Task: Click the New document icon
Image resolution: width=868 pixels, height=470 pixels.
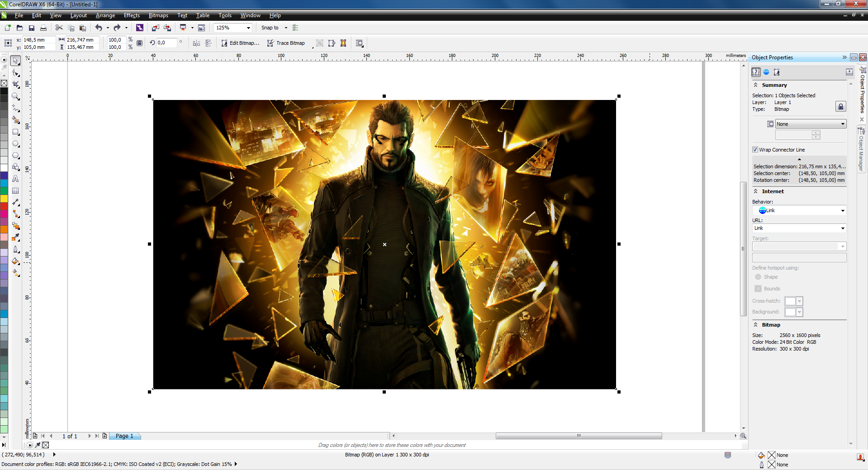Action: (x=8, y=28)
